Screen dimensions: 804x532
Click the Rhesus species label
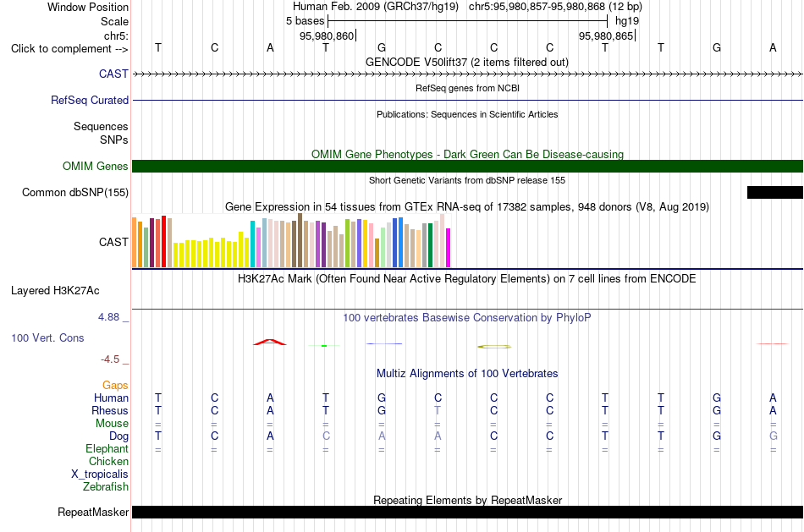(x=110, y=410)
